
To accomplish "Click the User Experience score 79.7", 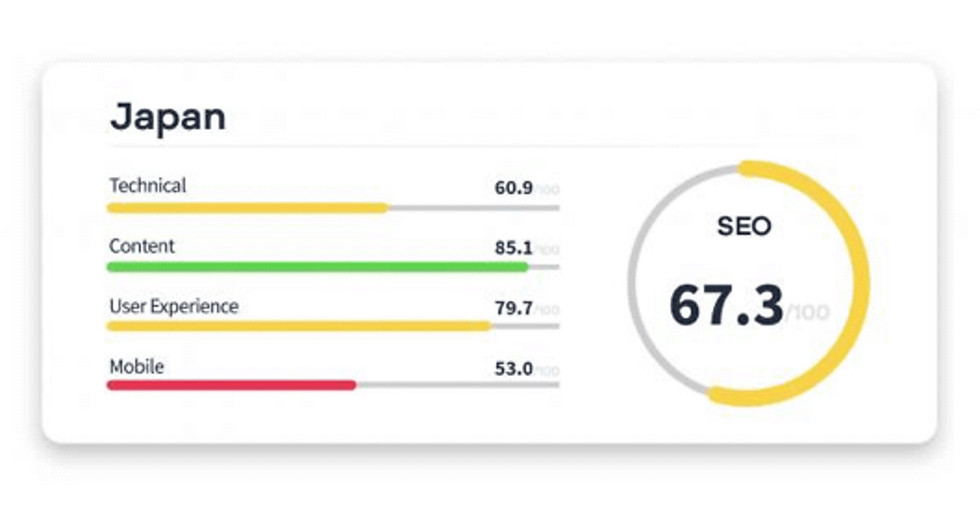I will pyautogui.click(x=514, y=308).
